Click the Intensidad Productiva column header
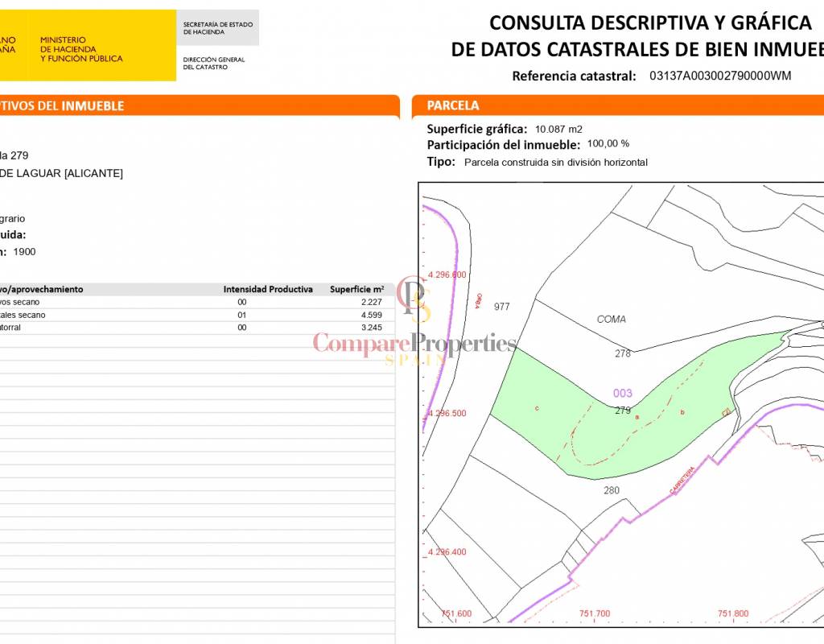The image size is (824, 644). point(268,289)
